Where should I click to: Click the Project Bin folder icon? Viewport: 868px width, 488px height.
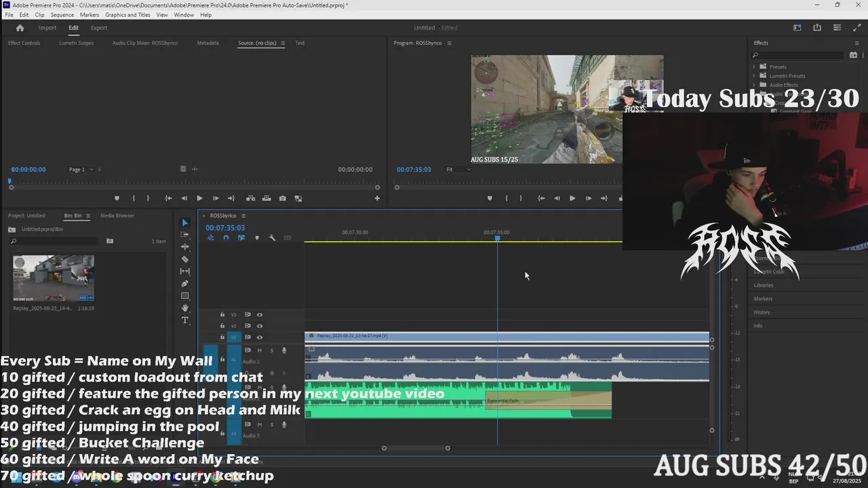[12, 229]
